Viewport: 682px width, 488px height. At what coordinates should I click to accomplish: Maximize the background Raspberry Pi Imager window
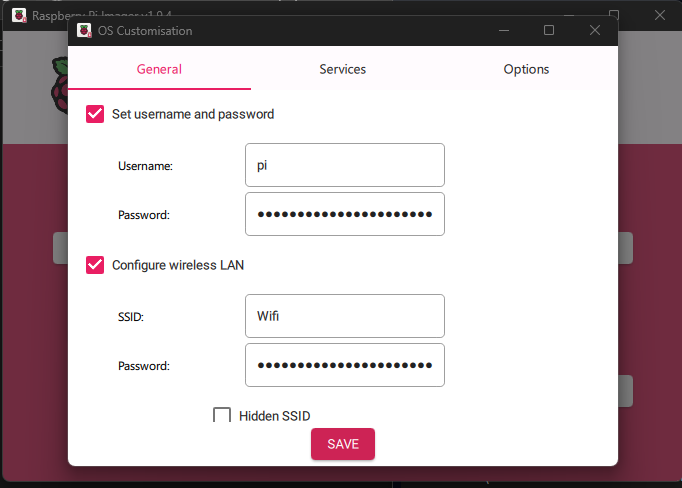click(x=614, y=13)
